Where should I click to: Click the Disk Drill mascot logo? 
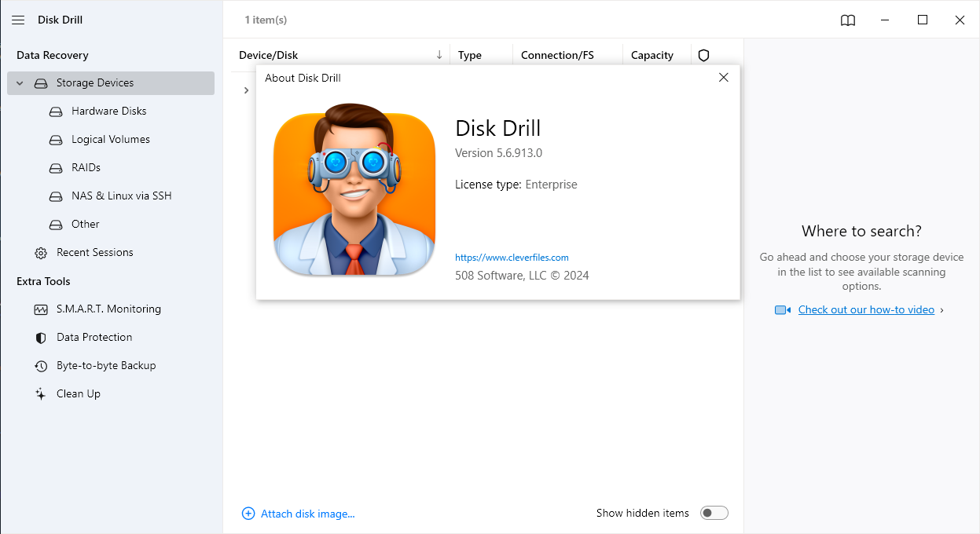point(354,189)
